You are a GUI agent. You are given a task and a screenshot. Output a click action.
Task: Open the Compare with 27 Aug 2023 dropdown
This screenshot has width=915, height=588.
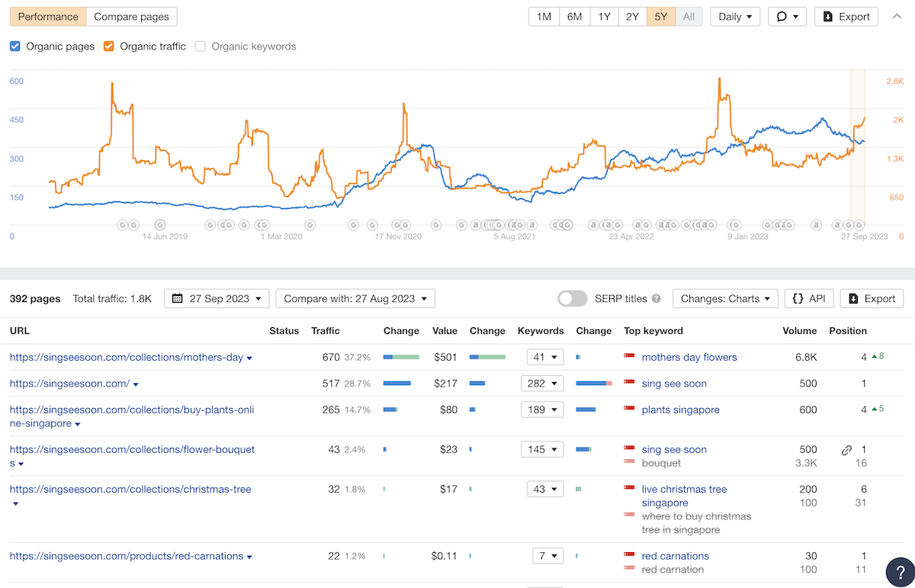(x=355, y=299)
